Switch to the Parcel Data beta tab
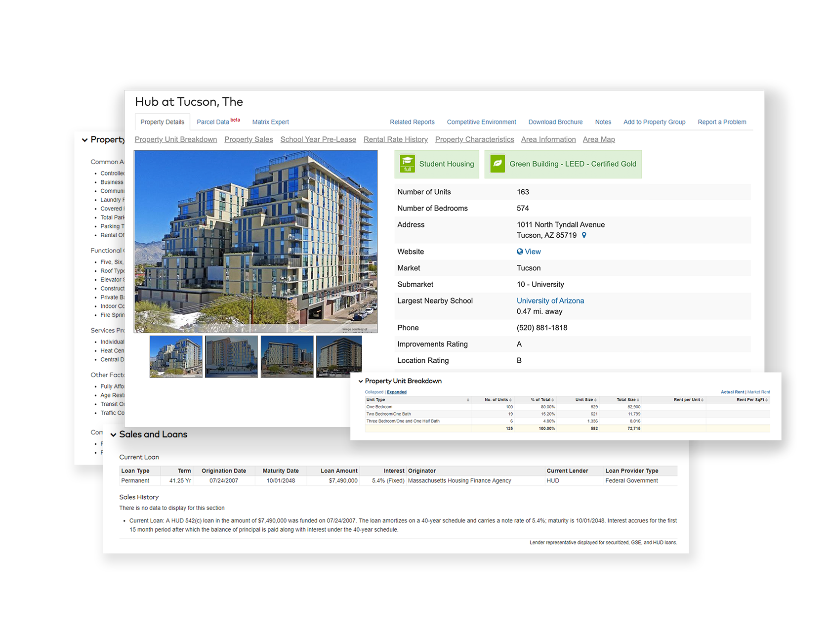The image size is (829, 644). click(214, 122)
